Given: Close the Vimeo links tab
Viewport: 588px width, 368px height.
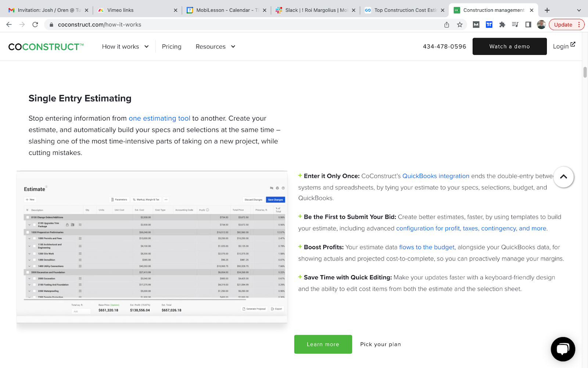Looking at the screenshot, I should (x=175, y=10).
